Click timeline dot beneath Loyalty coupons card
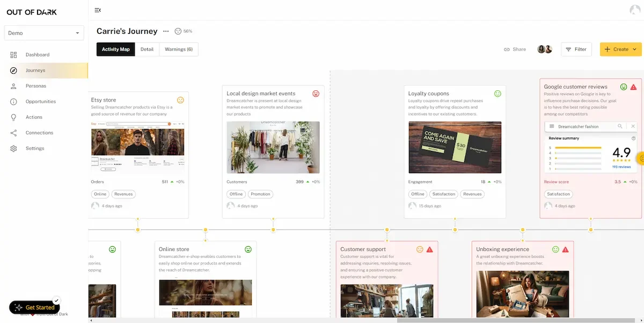 455,230
